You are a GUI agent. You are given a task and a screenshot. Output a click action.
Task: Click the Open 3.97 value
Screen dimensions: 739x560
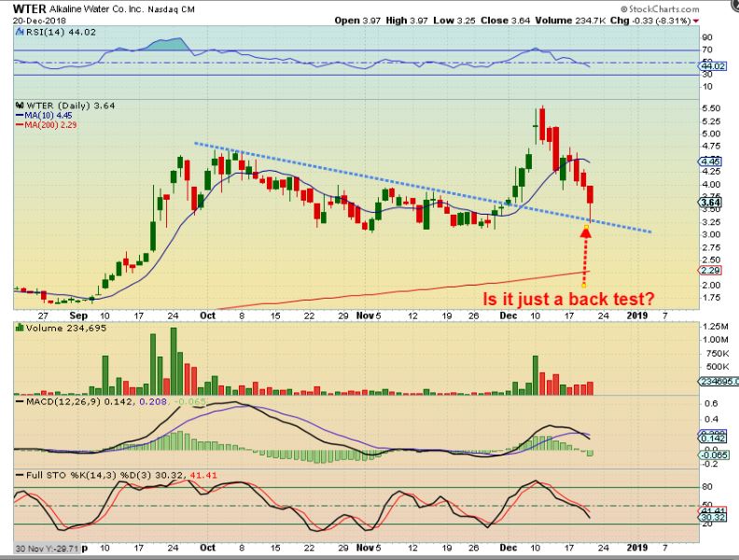click(x=357, y=21)
